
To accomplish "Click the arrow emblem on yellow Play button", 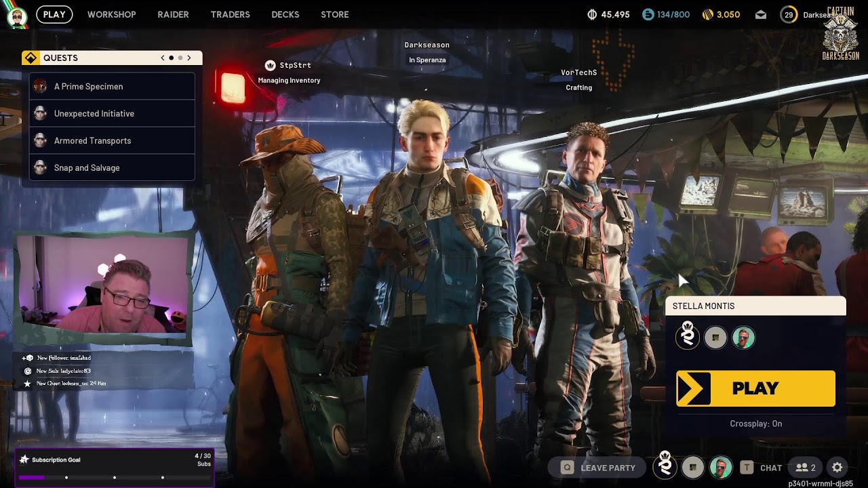I will point(694,388).
